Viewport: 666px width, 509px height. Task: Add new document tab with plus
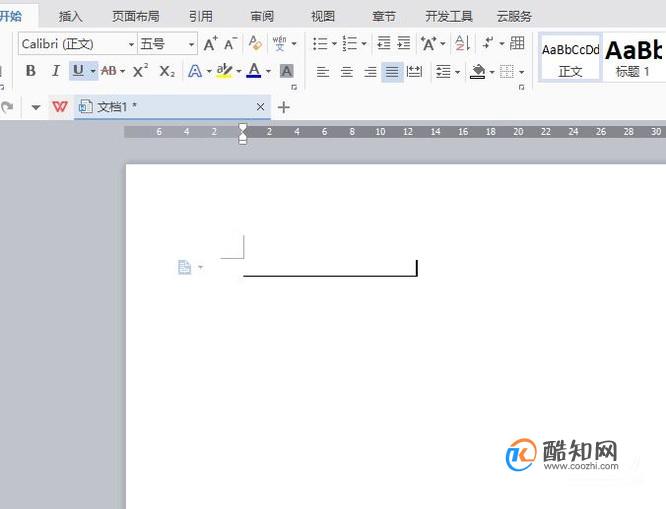pos(283,107)
